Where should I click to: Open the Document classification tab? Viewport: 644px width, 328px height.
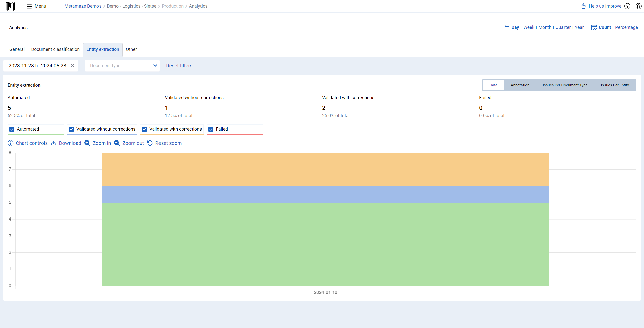(55, 49)
